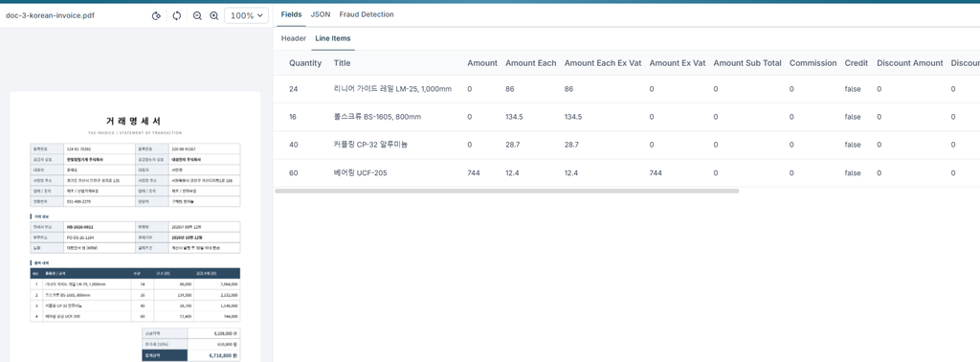Click the Commission column header
This screenshot has height=362, width=980.
point(813,63)
